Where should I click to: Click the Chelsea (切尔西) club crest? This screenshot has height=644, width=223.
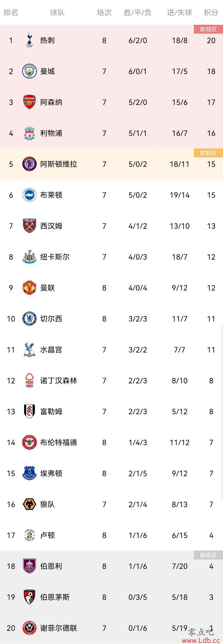[x=29, y=319]
